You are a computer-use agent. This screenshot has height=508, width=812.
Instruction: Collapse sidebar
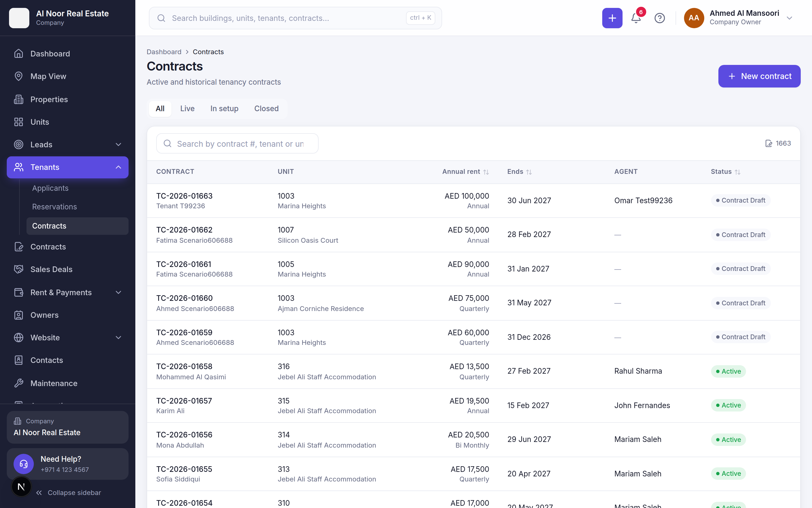pos(69,492)
